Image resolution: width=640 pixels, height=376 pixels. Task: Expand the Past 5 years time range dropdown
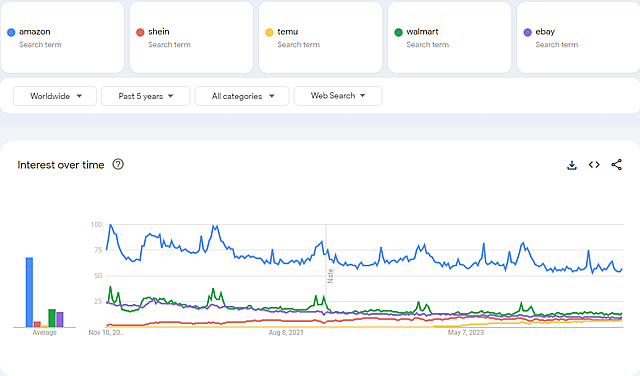[x=146, y=96]
